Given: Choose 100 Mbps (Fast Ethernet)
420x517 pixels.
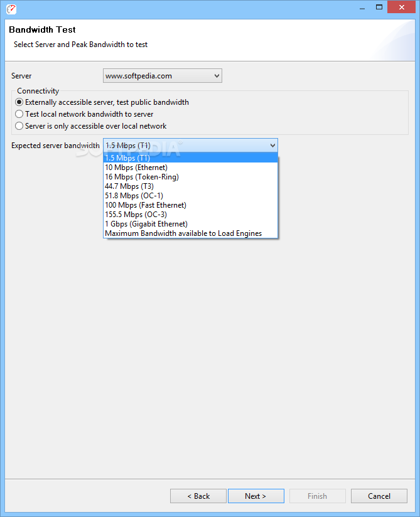Looking at the screenshot, I should (190, 205).
